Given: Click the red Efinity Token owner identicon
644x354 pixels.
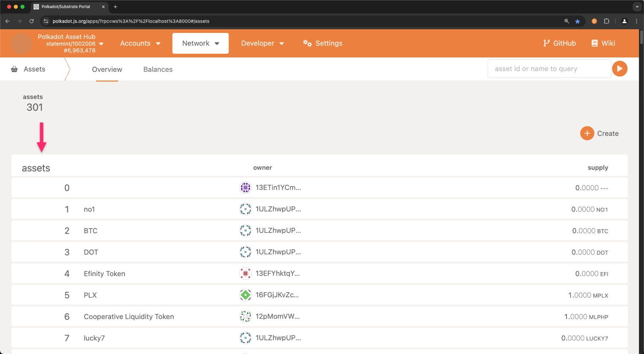Looking at the screenshot, I should tap(245, 273).
